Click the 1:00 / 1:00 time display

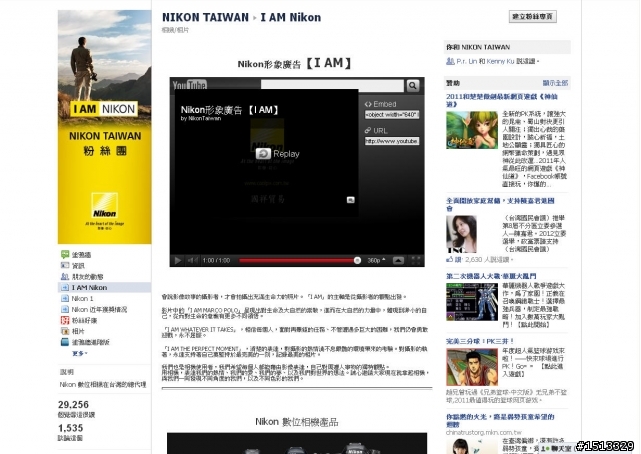(216, 260)
